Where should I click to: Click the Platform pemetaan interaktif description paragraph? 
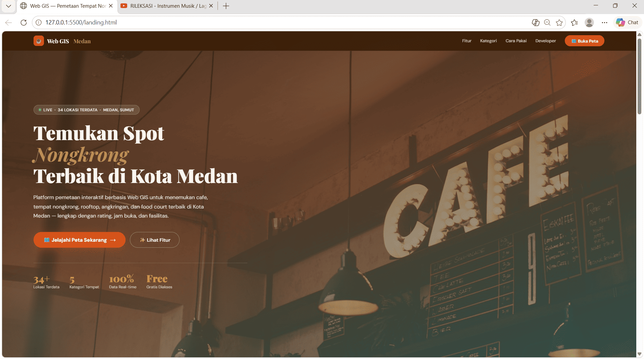(x=121, y=206)
